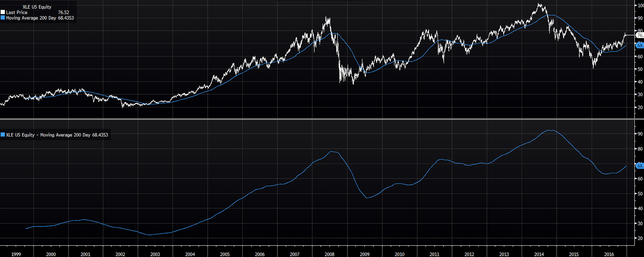
Task: Click the 2006 year label
Action: pyautogui.click(x=260, y=254)
